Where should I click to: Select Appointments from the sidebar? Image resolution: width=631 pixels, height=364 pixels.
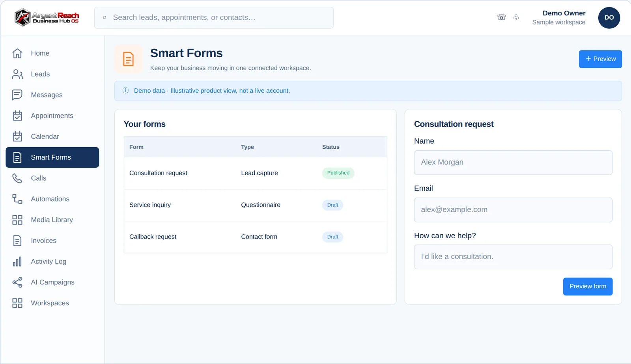52,116
